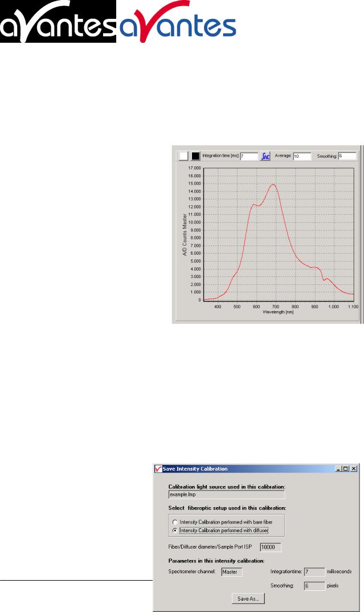Minimize the Save Intensity Calibration window
The height and width of the screenshot is (612, 364).
click(x=338, y=469)
